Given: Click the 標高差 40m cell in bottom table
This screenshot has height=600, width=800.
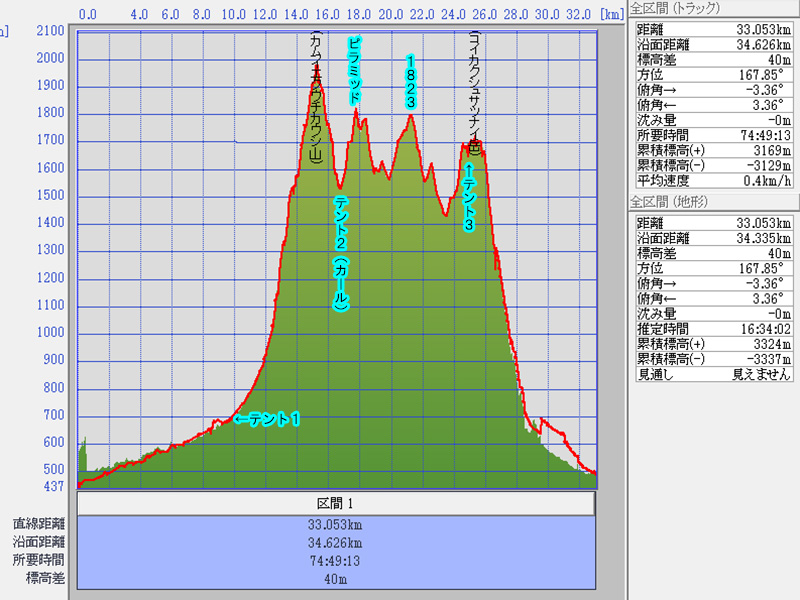Looking at the screenshot, I should [x=337, y=578].
